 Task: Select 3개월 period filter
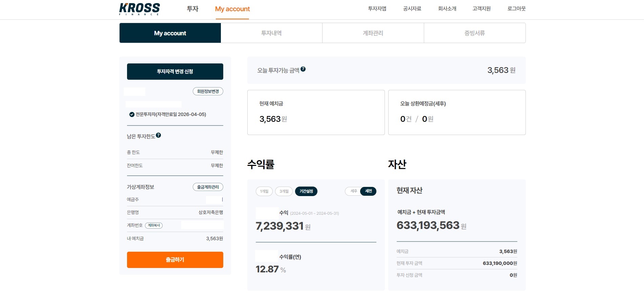pyautogui.click(x=284, y=191)
